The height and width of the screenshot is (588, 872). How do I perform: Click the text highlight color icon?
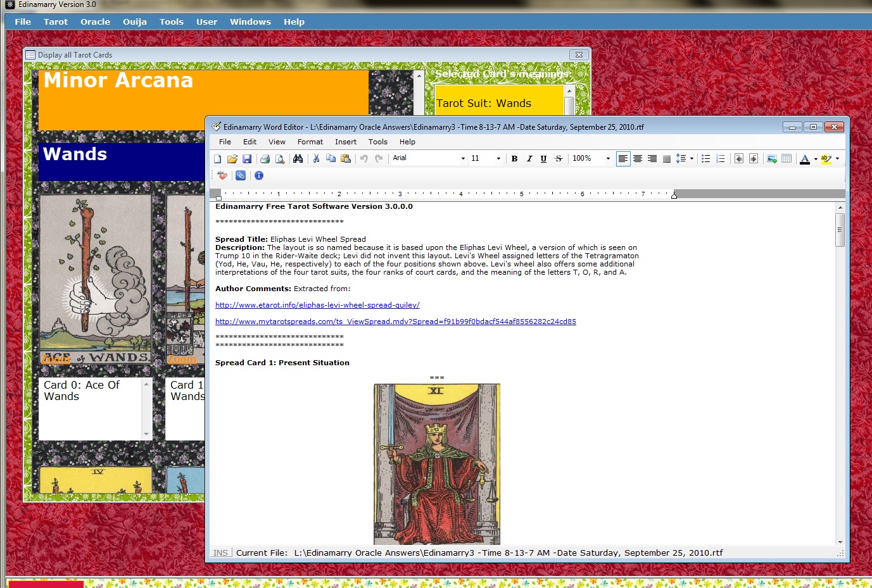(826, 159)
